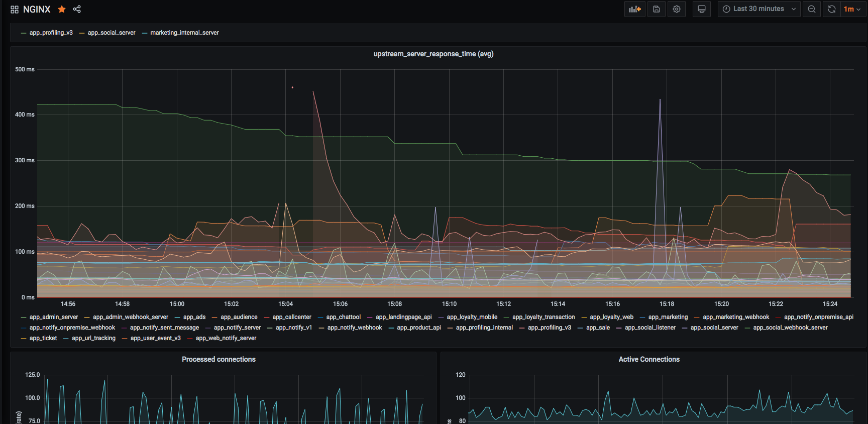This screenshot has height=424, width=868.
Task: Toggle the app_admin_server series in the legend
Action: [x=53, y=317]
